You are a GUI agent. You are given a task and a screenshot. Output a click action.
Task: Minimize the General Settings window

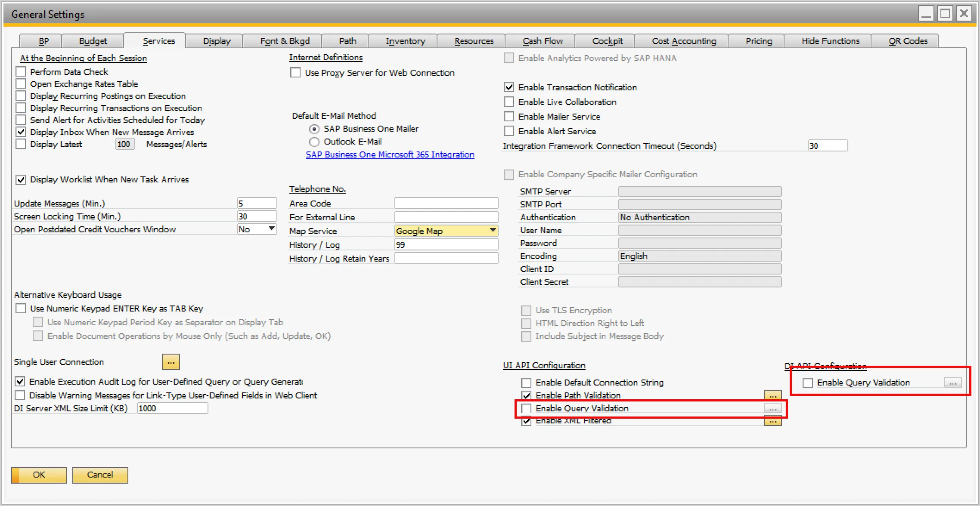tap(926, 14)
